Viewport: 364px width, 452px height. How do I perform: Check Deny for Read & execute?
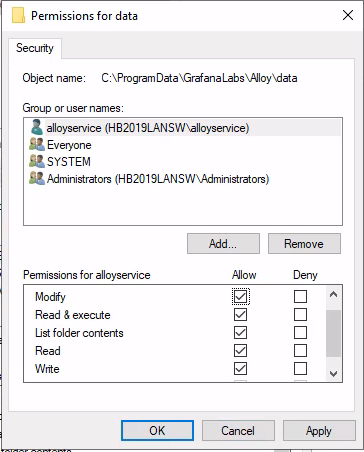pos(300,314)
